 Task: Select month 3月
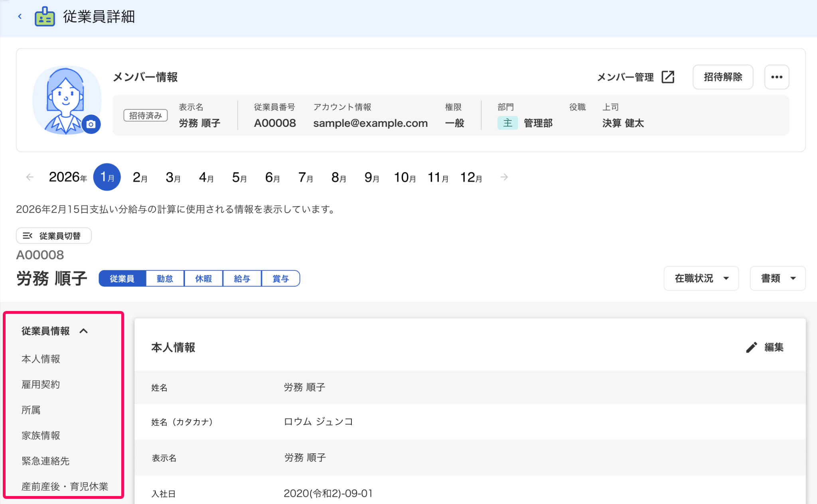173,177
